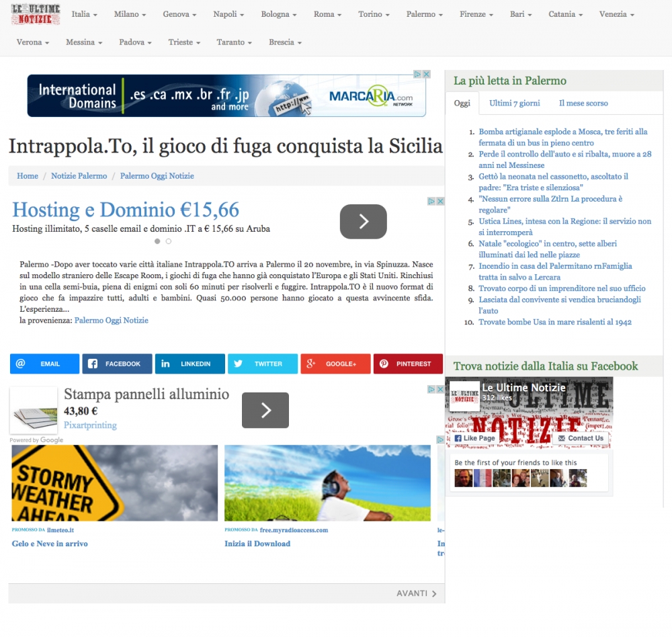Select the first carousel dot under Hosting ad
The height and width of the screenshot is (637, 672).
[157, 241]
